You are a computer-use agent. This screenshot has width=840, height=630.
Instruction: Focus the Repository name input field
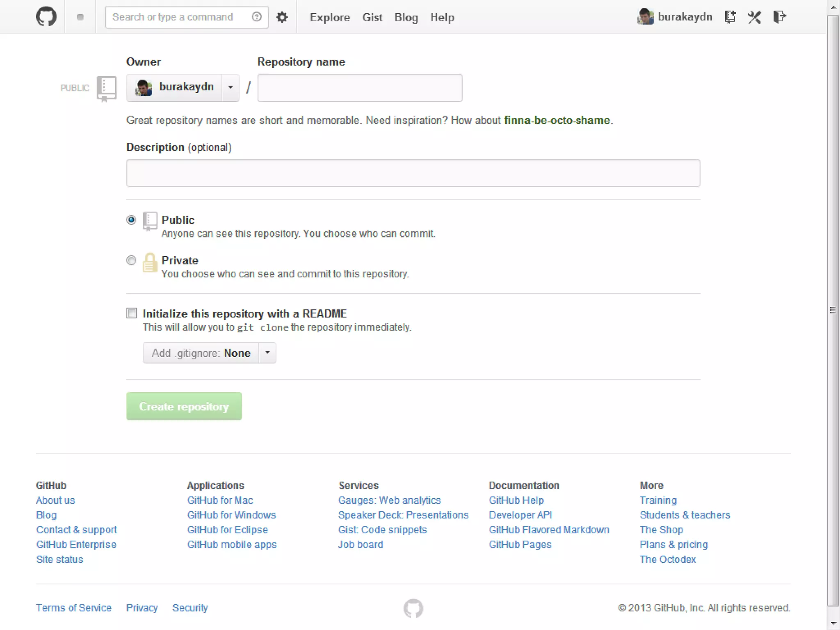coord(360,88)
